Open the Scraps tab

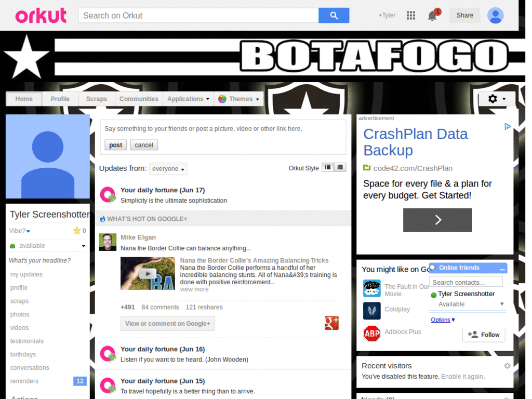96,99
